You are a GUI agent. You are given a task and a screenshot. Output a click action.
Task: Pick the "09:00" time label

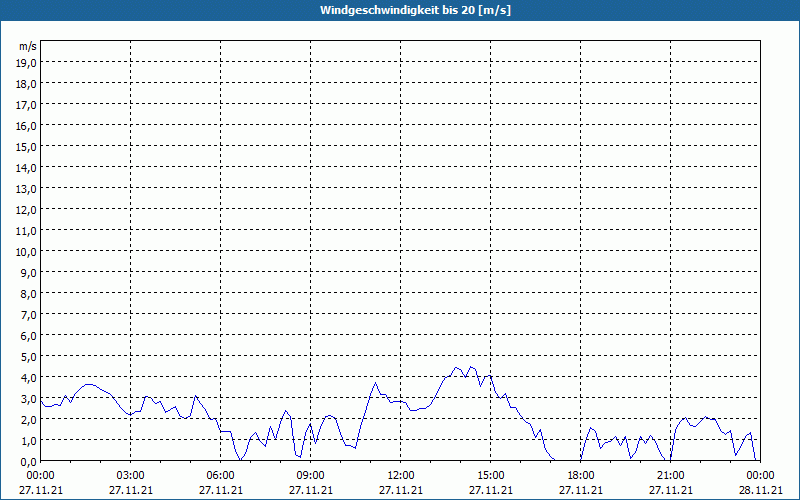311,476
